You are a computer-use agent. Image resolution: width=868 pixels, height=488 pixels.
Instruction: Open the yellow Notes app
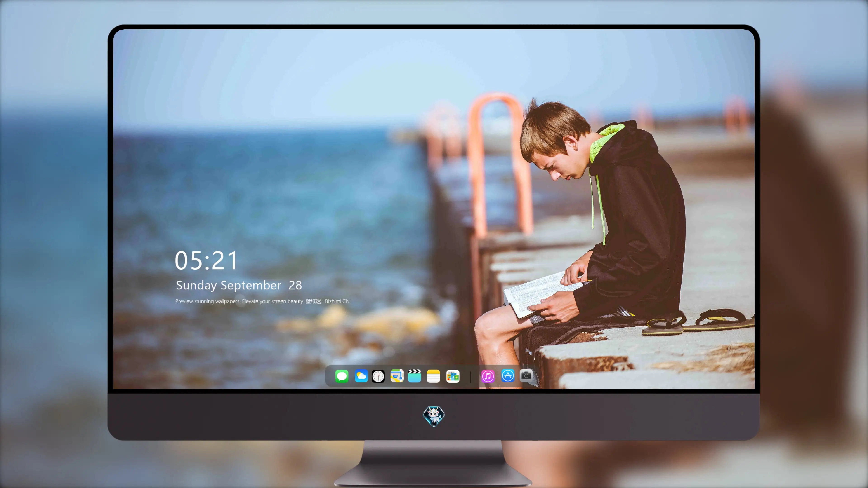433,376
